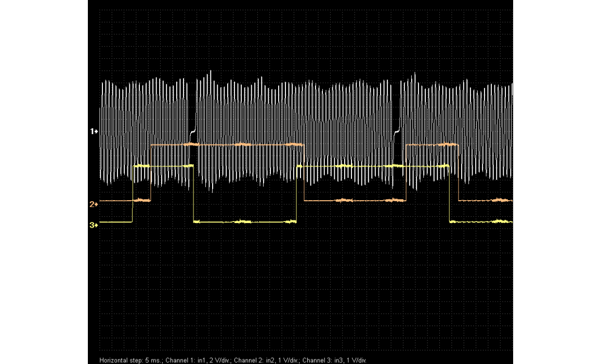The image size is (601, 364).
Task: Select the orange Channel 2 level marker
Action: (x=94, y=204)
